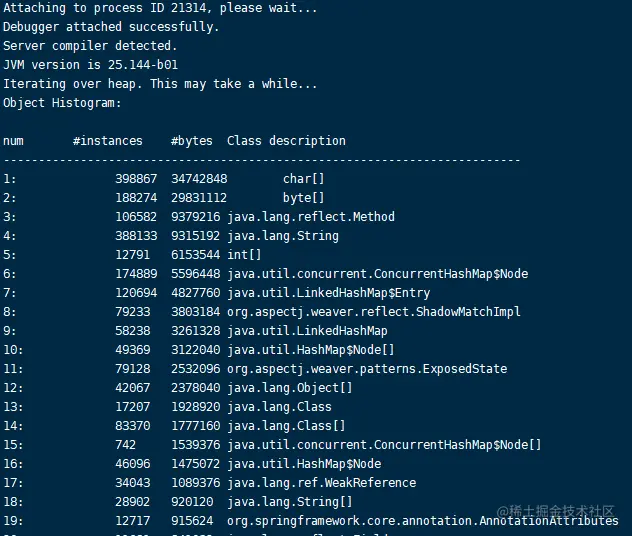This screenshot has height=536, width=632.
Task: Click the java.lang.ref.WeakReference class name
Action: click(x=322, y=483)
